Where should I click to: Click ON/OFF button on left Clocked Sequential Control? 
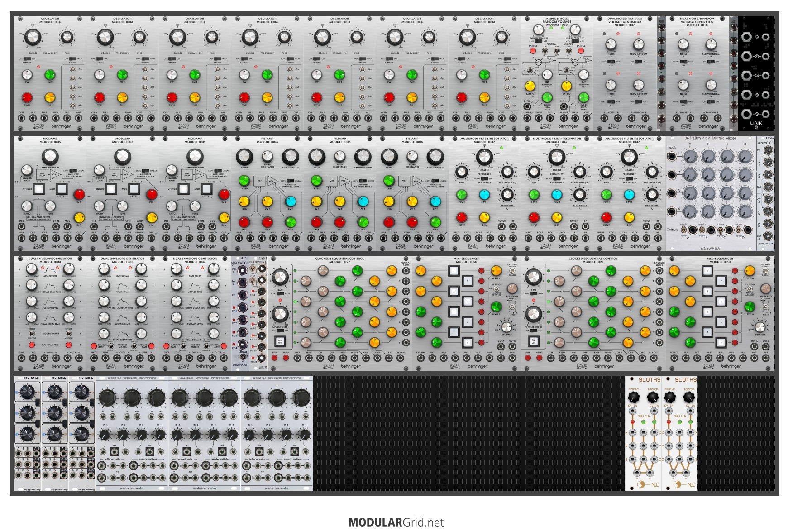[x=280, y=341]
